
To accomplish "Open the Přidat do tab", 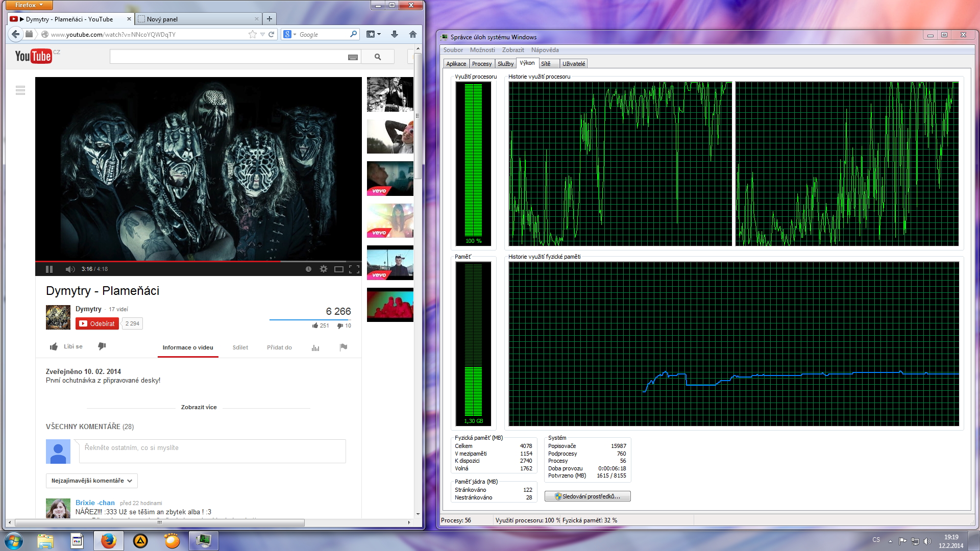I will (279, 347).
